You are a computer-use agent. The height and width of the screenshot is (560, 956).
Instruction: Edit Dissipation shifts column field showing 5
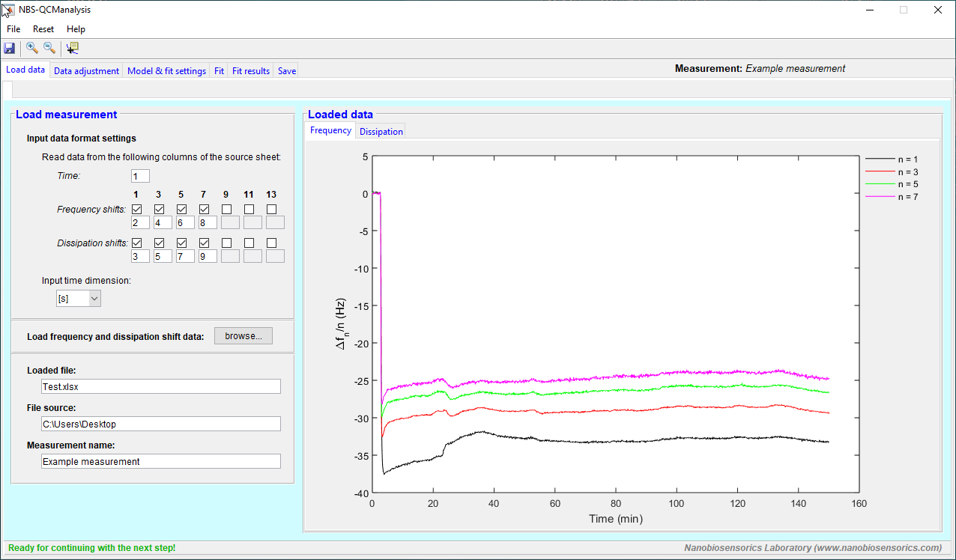163,256
